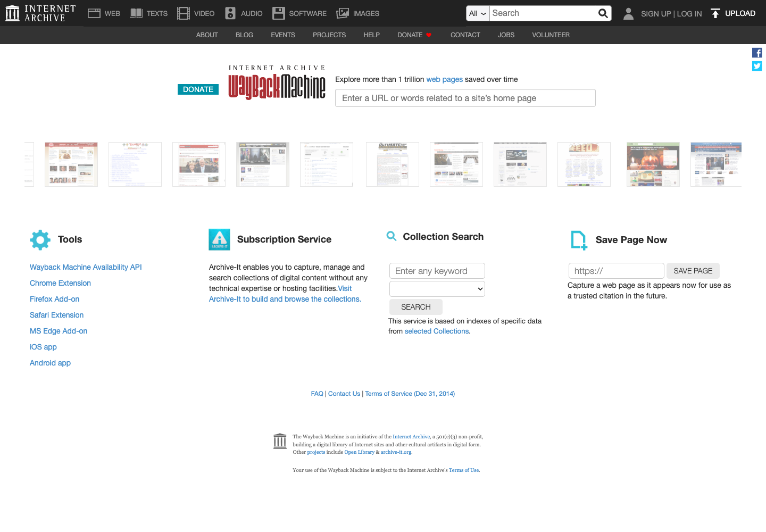Viewport: 766px width, 532px height.
Task: Click the Wayback URL search field
Action: coord(465,98)
